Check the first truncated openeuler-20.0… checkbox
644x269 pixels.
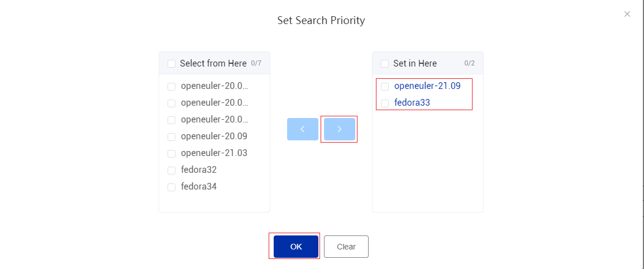tap(171, 87)
